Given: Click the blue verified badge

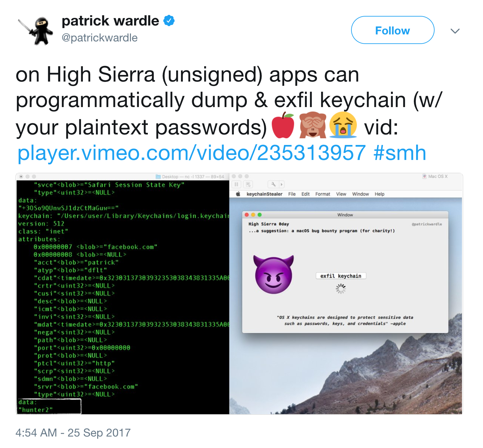Looking at the screenshot, I should click(x=169, y=21).
